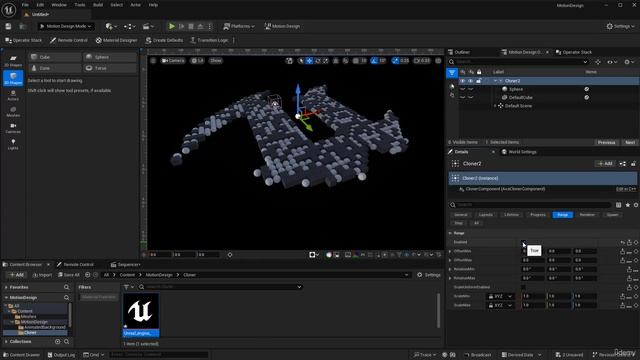This screenshot has width=640, height=360.
Task: Select the 3D Shapes category in sidebar
Action: [13, 78]
